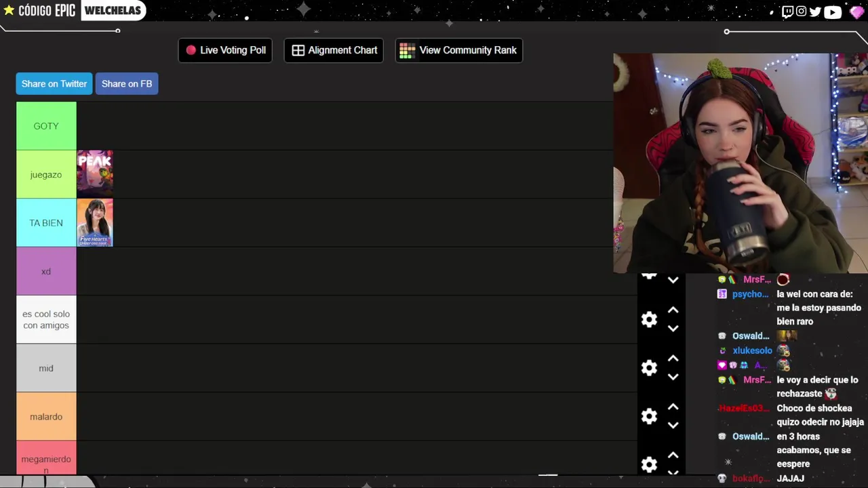Select the purple 'xd' tier label
868x488 pixels.
46,271
